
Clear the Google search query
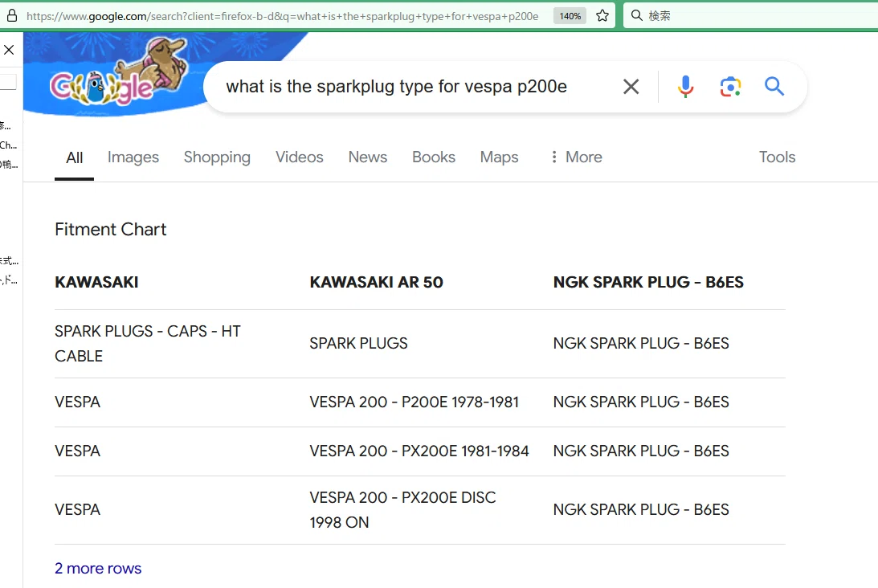[x=631, y=86]
